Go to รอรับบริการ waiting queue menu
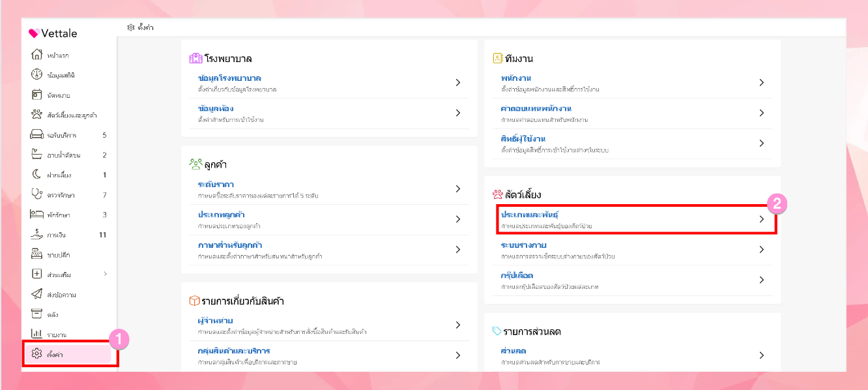Screen dimensions: 868x390 [x=62, y=136]
